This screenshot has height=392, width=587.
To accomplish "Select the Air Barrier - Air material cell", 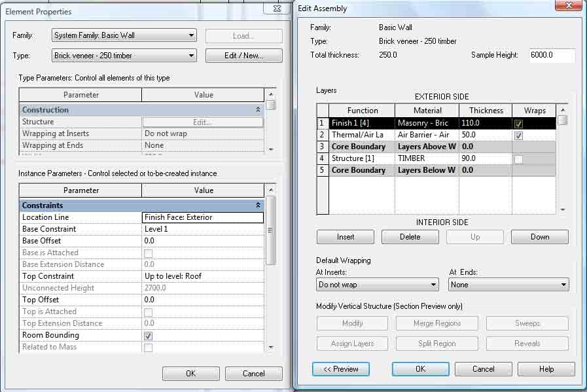I will [427, 135].
